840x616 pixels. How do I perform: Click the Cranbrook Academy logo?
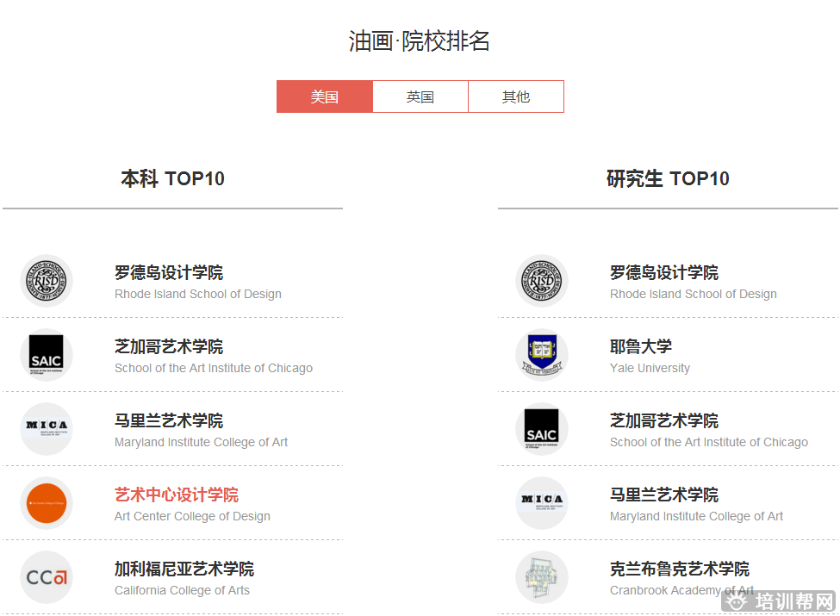point(542,577)
